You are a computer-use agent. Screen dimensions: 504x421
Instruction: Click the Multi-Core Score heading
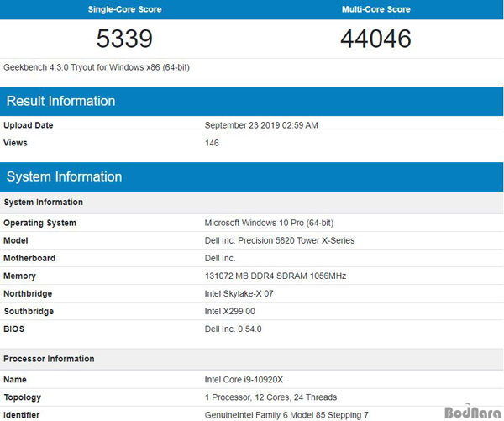[376, 9]
